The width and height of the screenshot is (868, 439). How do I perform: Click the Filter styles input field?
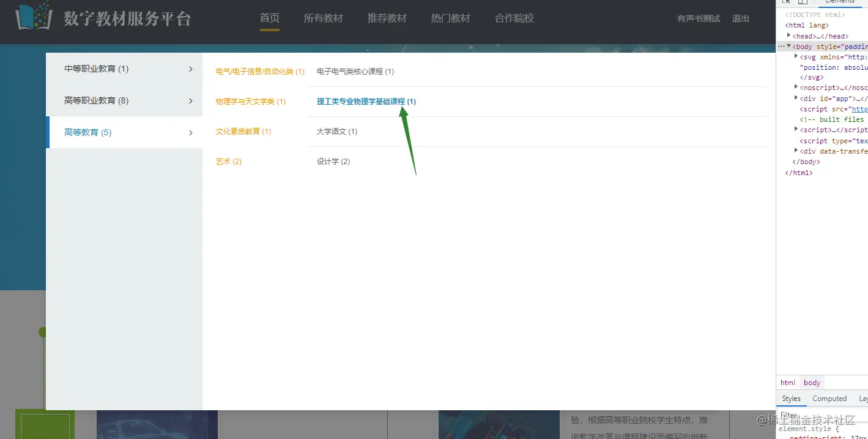coord(822,415)
